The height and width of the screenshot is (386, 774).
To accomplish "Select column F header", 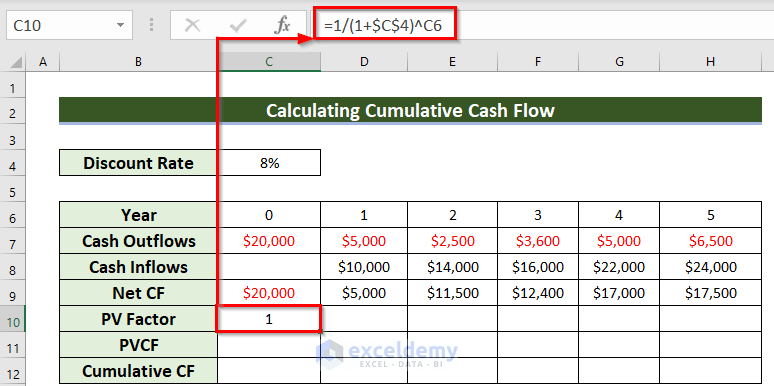I will (x=538, y=62).
